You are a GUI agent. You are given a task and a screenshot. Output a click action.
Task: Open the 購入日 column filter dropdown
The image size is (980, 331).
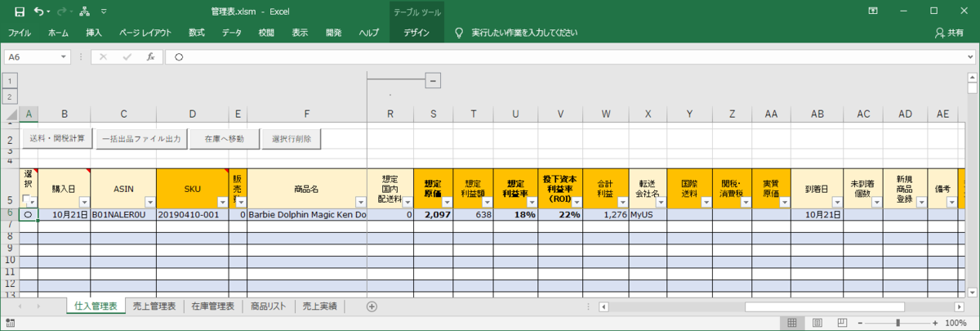85,202
